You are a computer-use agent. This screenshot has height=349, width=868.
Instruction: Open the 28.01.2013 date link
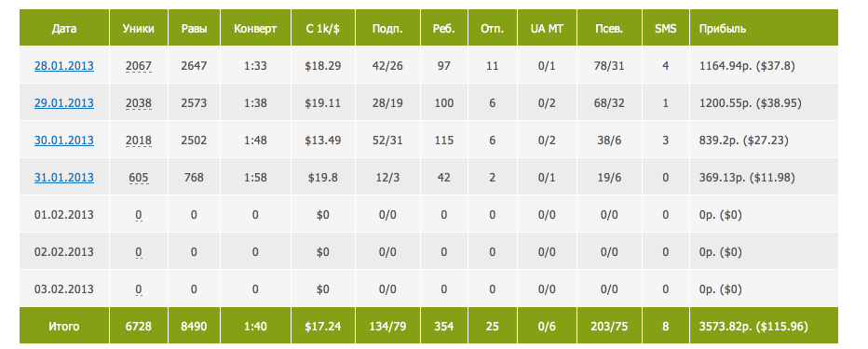point(64,66)
